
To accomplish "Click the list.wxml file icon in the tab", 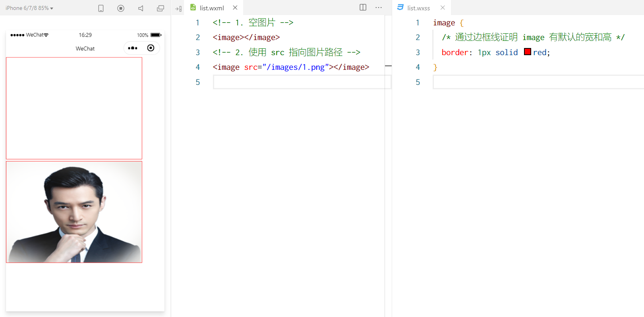I will point(193,8).
